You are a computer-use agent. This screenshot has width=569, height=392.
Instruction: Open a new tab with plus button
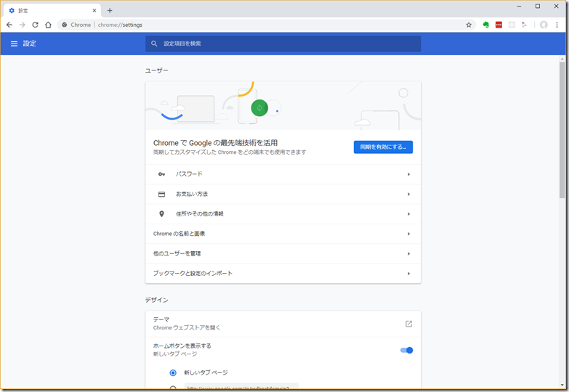pos(110,10)
